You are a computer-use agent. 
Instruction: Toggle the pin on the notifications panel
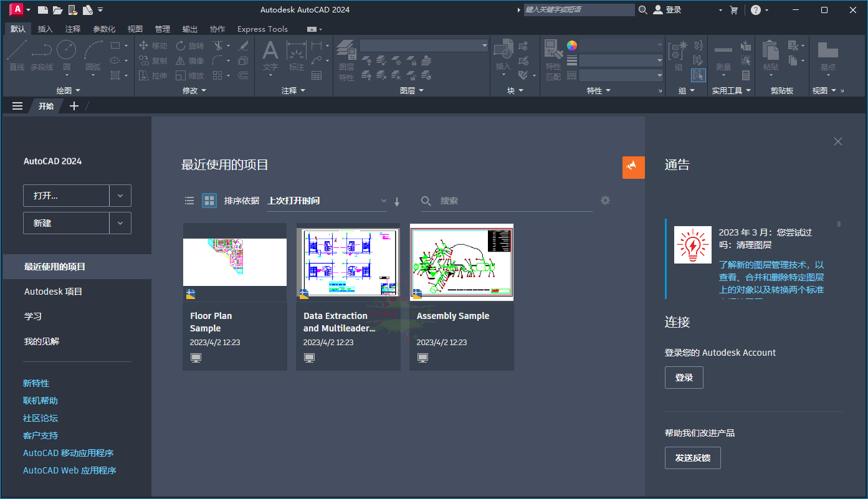coord(633,168)
